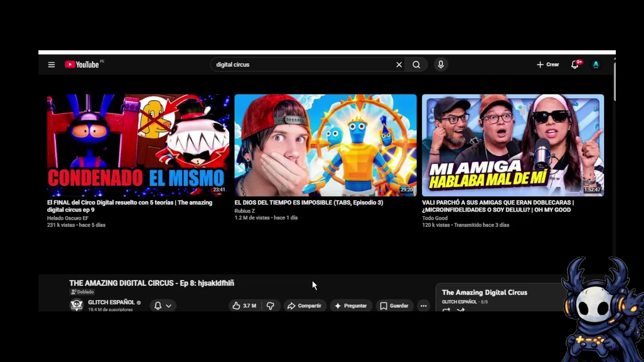644x362 pixels.
Task: Click the Compartir button
Action: [304, 306]
